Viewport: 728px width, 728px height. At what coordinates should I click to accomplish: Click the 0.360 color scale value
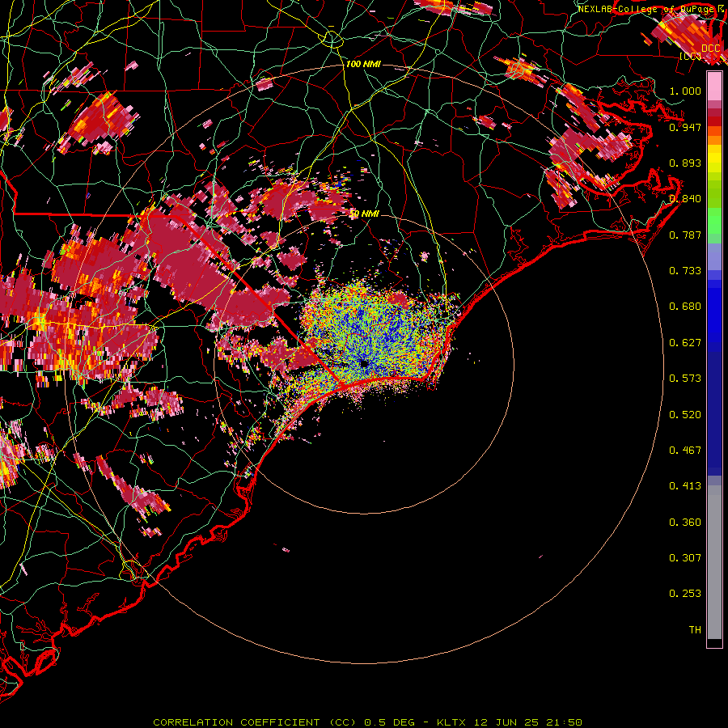(x=685, y=523)
